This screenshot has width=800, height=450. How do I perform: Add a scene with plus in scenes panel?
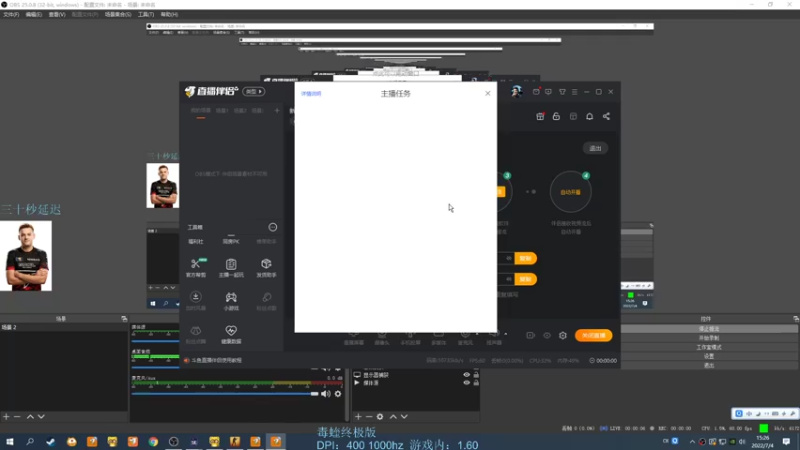6,416
